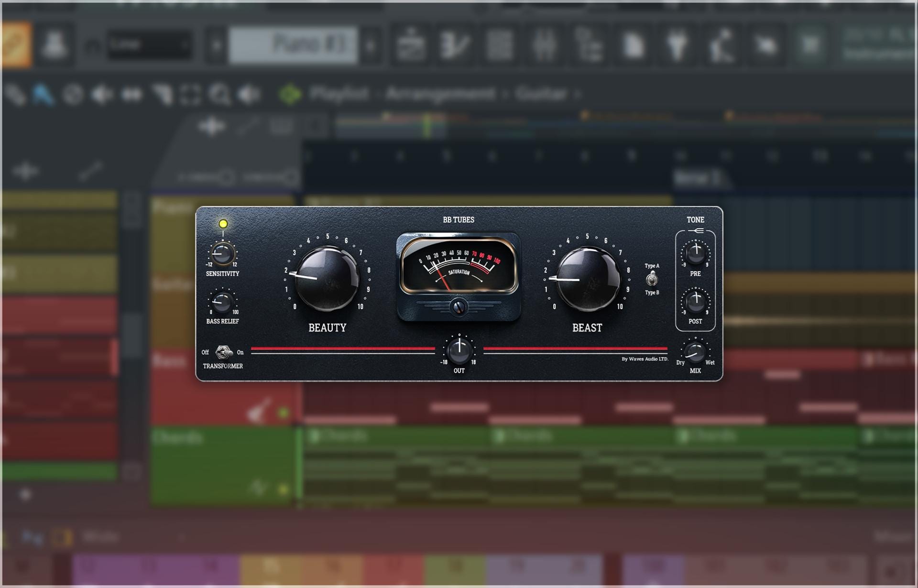
Task: Toggle the Transformer Off/On switch
Action: [223, 352]
